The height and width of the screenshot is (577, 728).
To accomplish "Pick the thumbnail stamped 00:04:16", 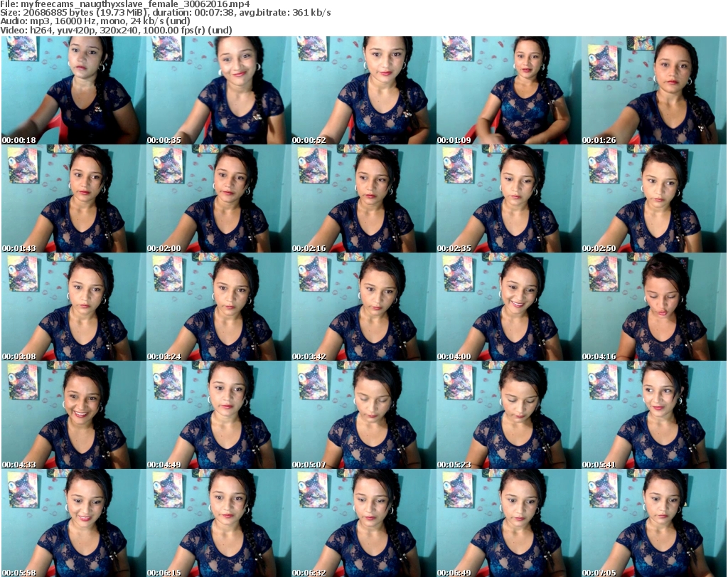I will (x=654, y=307).
